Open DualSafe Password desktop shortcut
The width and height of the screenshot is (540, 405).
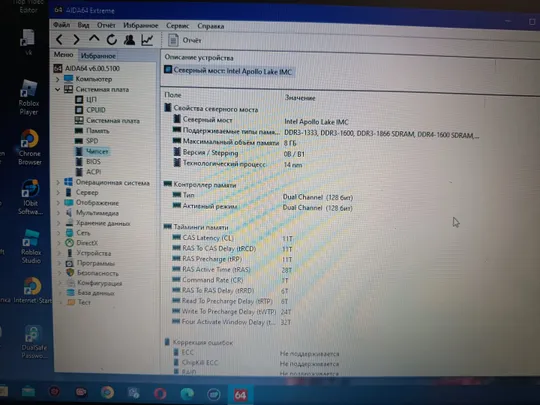pos(34,342)
